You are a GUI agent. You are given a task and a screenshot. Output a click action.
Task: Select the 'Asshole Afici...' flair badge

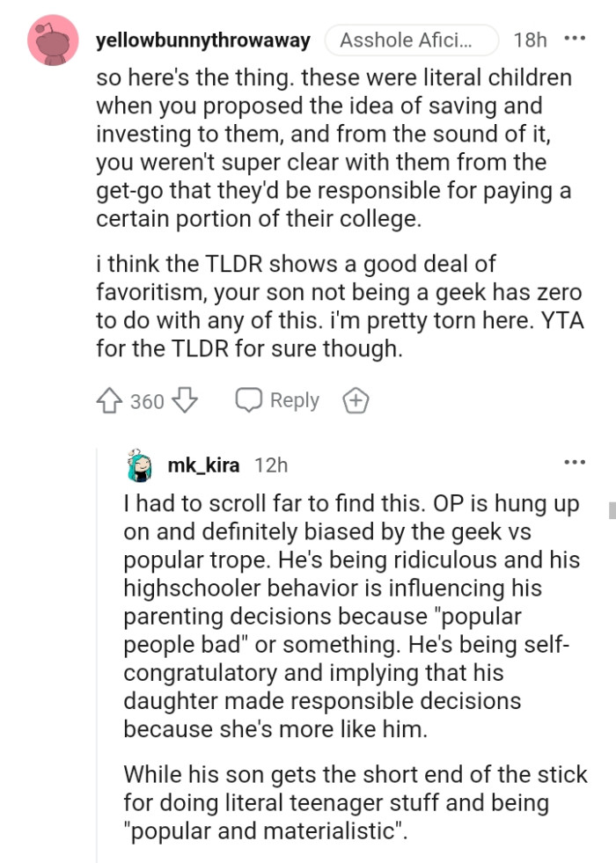pos(411,40)
